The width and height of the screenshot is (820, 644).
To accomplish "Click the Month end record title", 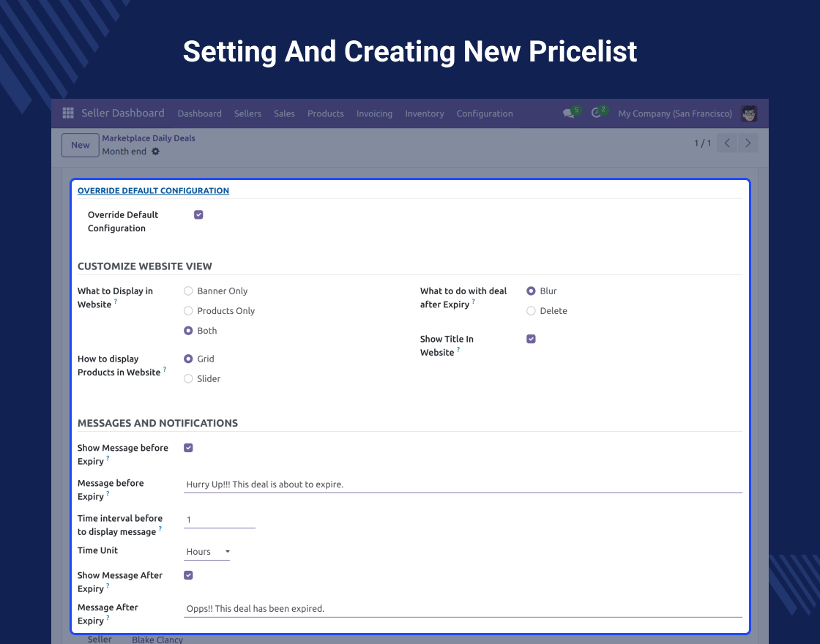I will [x=124, y=151].
